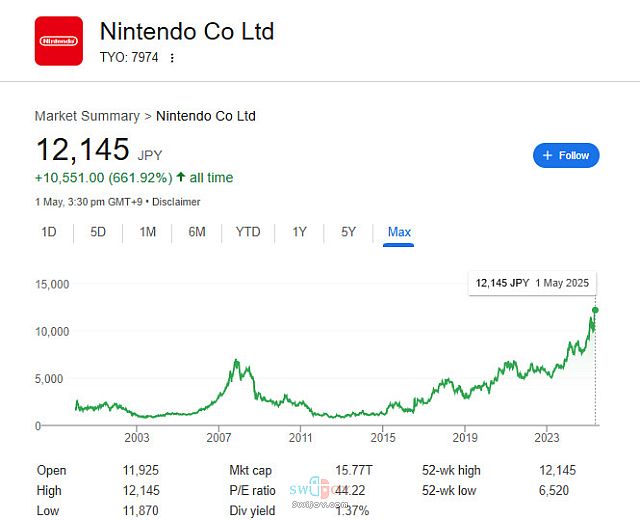Click the 12,145 JPY chart tooltip

532,283
